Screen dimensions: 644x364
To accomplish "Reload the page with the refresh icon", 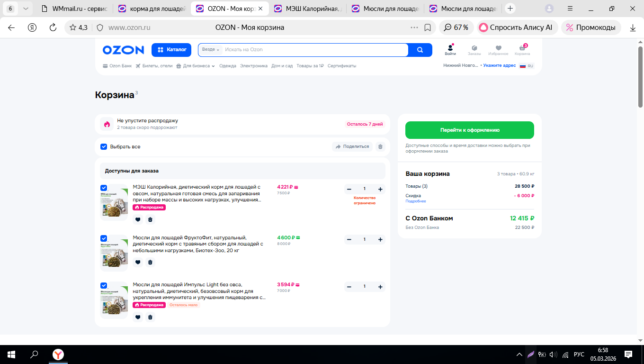I will pyautogui.click(x=53, y=27).
